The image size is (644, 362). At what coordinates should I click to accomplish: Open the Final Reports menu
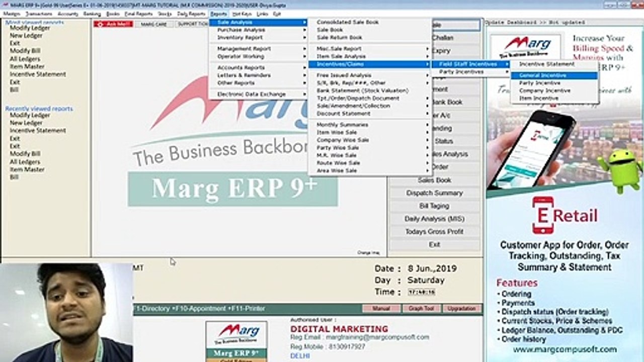pos(138,14)
